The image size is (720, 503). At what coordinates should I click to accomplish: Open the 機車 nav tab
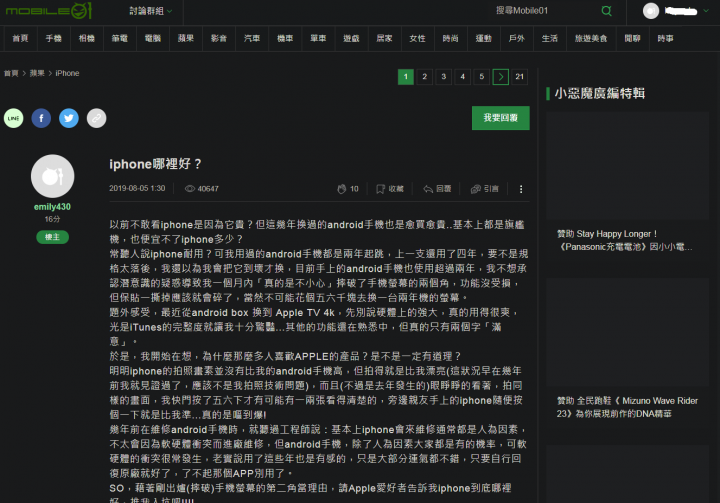pyautogui.click(x=285, y=38)
